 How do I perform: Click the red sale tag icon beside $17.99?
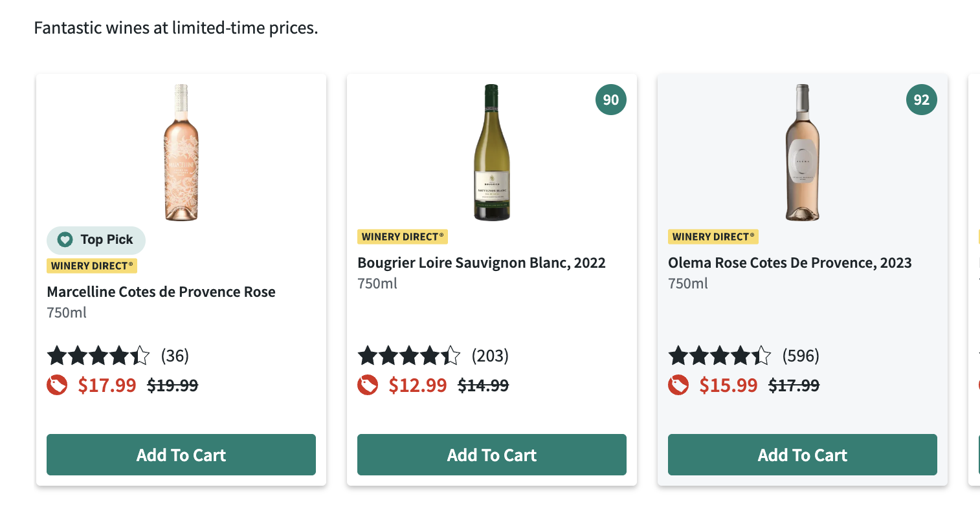[x=57, y=385]
